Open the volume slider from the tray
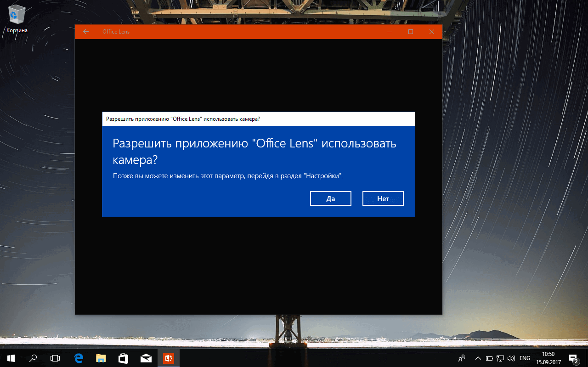 511,358
